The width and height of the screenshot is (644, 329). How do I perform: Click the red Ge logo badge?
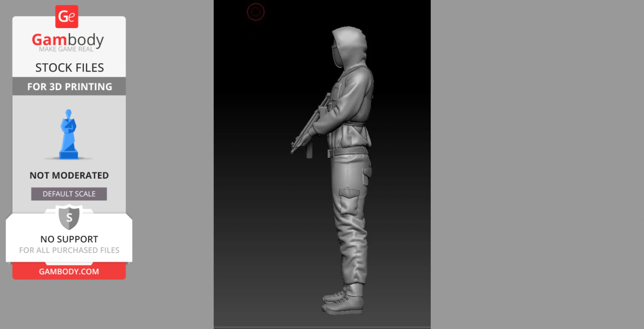[x=67, y=16]
